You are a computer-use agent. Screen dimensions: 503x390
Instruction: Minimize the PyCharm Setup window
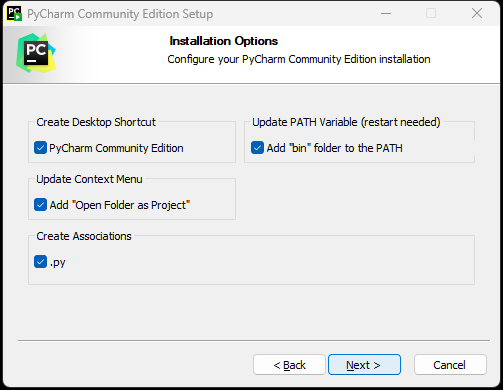[386, 14]
